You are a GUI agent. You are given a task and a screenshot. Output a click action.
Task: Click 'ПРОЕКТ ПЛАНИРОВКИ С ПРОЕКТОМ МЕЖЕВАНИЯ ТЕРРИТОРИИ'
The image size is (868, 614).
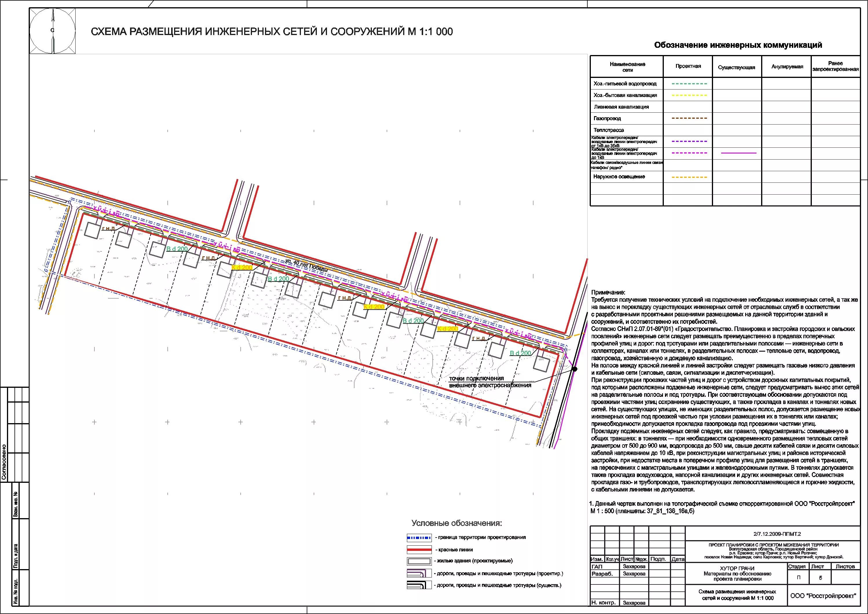(774, 545)
